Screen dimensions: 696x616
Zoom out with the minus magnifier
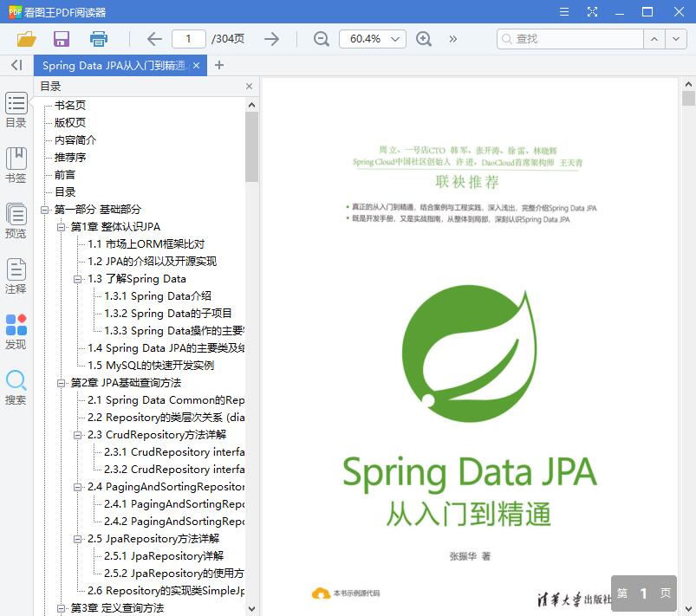pyautogui.click(x=321, y=39)
